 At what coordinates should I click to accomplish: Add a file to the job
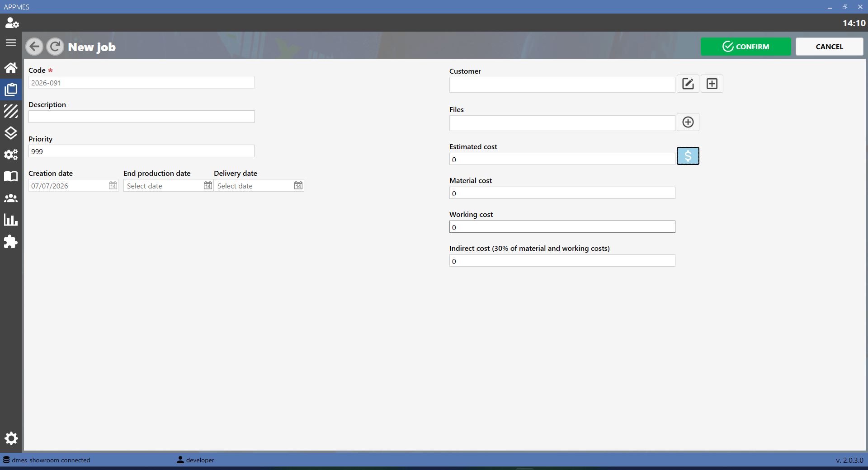[688, 122]
